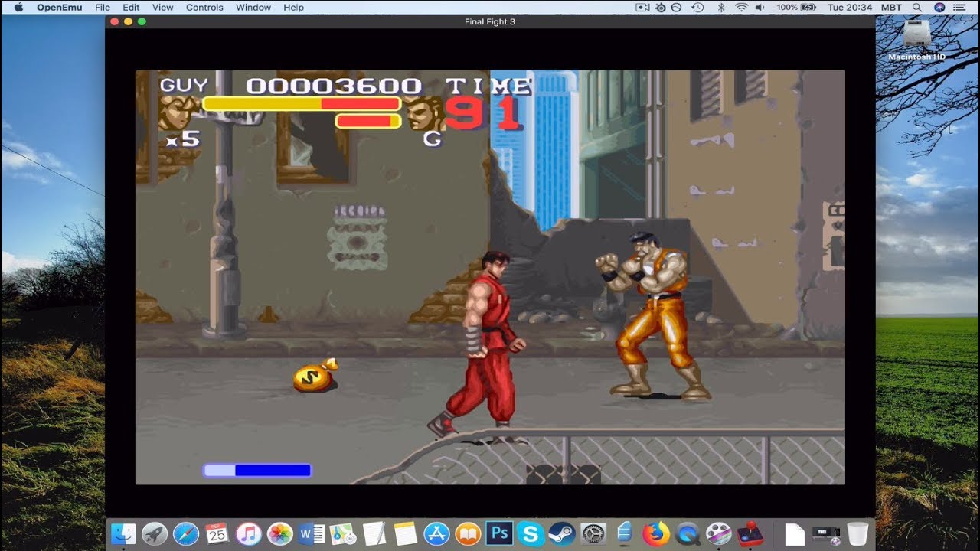This screenshot has height=551, width=980.
Task: Open the Window menu
Action: [x=253, y=7]
